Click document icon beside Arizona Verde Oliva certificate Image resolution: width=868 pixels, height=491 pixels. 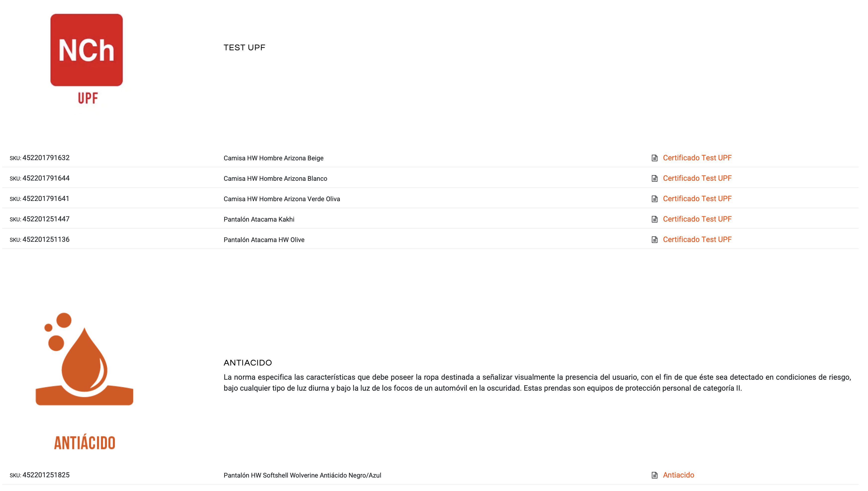click(654, 199)
